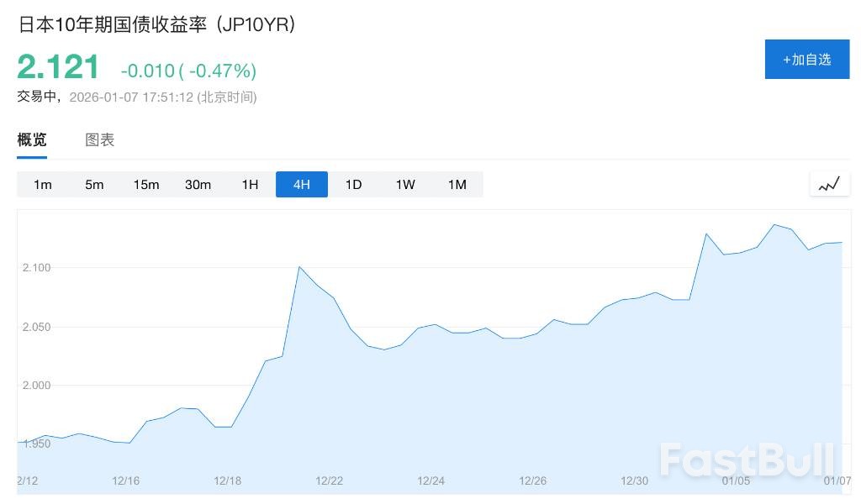Select the active 4H interval

(302, 185)
